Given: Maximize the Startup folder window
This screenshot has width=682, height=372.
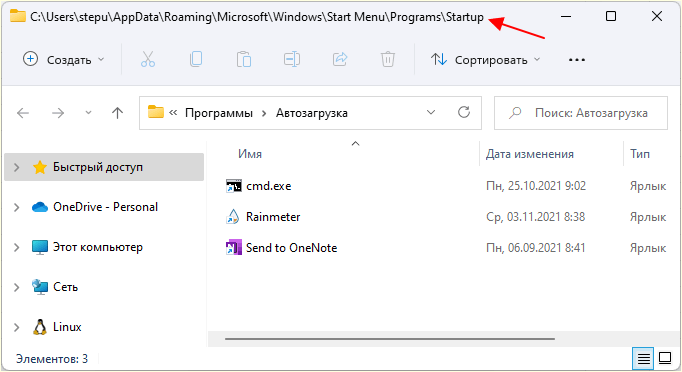Looking at the screenshot, I should (x=611, y=17).
